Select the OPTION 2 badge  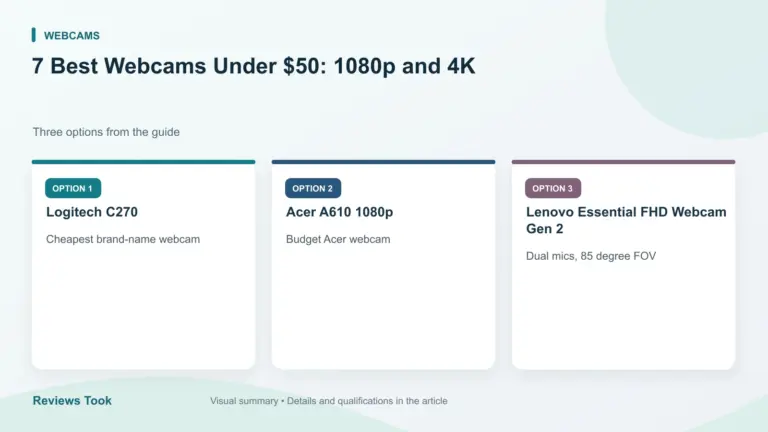tap(313, 188)
